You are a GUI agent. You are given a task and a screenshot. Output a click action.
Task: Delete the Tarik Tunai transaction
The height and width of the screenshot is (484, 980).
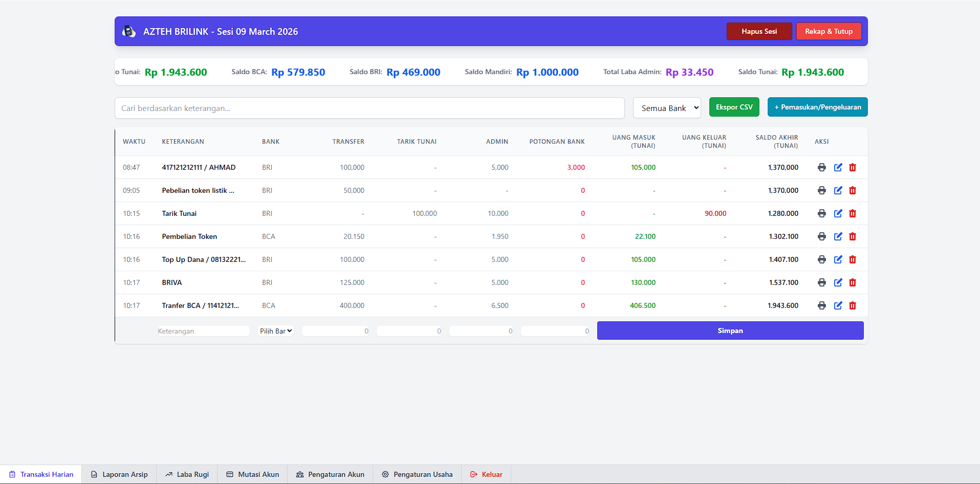(x=853, y=213)
